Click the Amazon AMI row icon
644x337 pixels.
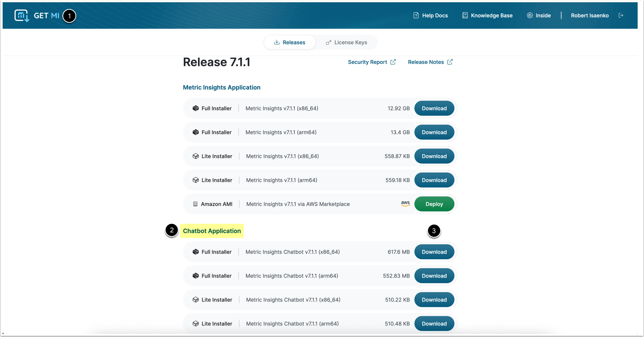pyautogui.click(x=195, y=204)
